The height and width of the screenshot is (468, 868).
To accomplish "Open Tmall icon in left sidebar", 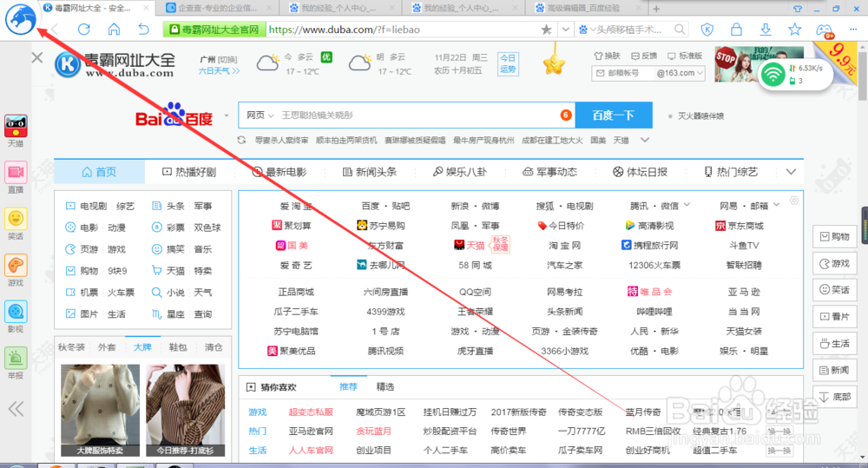I will [16, 126].
